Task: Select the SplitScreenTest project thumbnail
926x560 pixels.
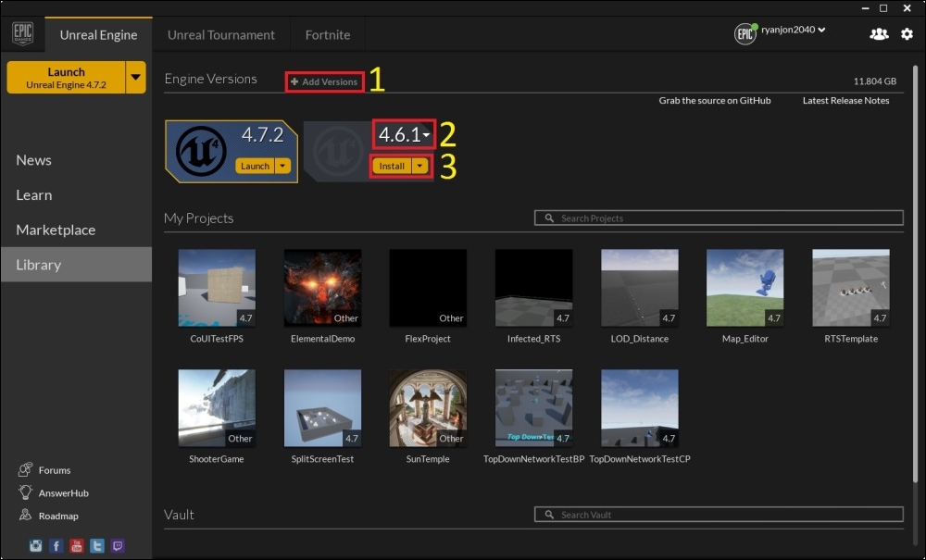Action: [322, 408]
